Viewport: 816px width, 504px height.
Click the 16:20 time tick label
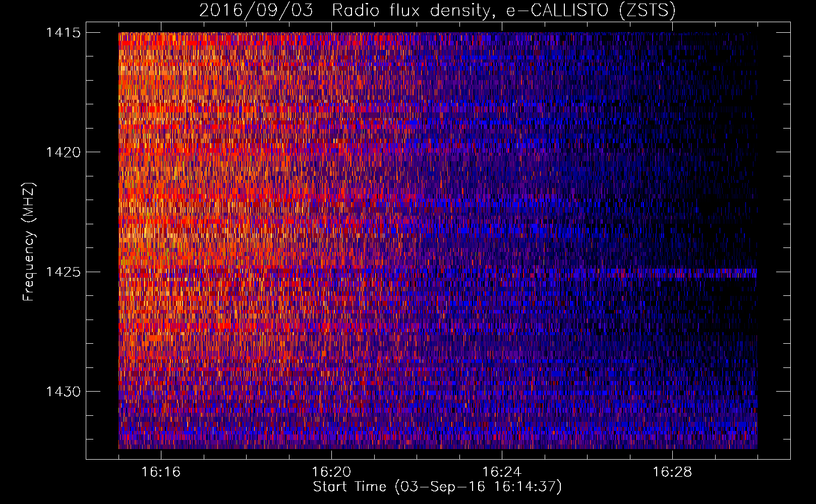(x=331, y=472)
